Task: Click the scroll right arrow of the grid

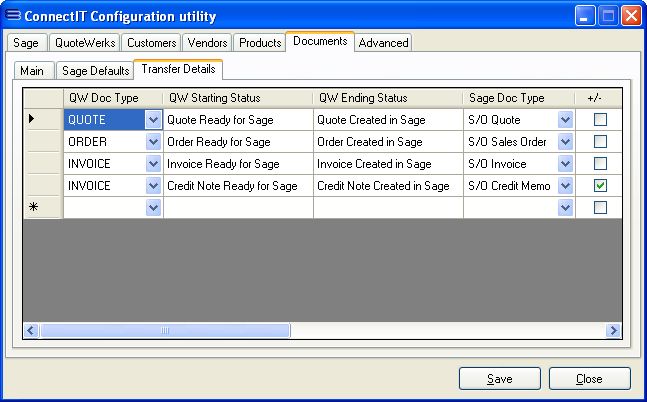Action: tap(613, 331)
